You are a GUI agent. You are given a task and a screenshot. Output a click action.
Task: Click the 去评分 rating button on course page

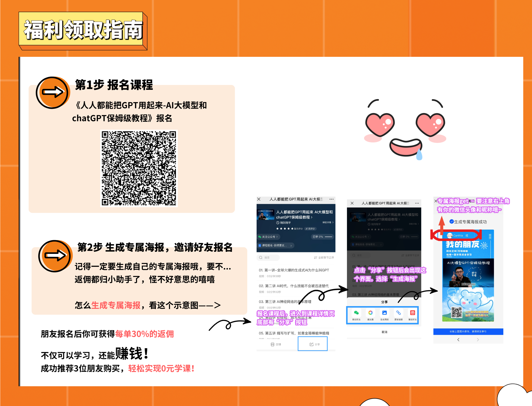(x=310, y=229)
